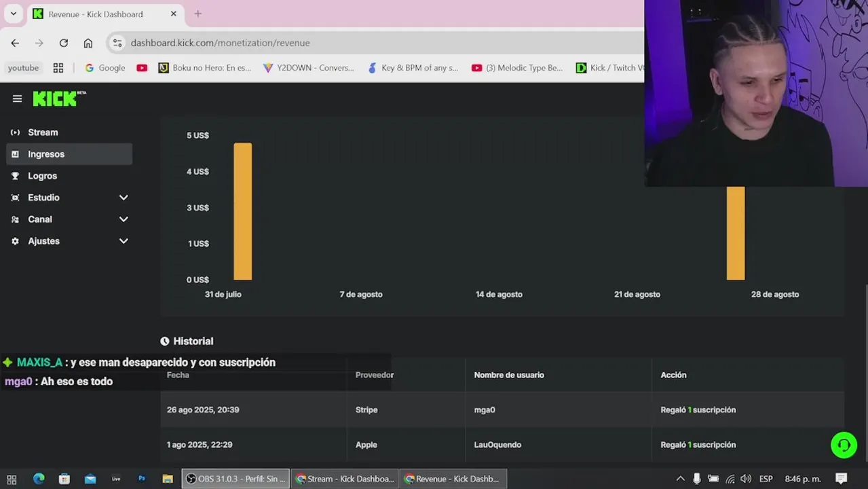Open a new browser tab
The height and width of the screenshot is (489, 868).
(198, 14)
